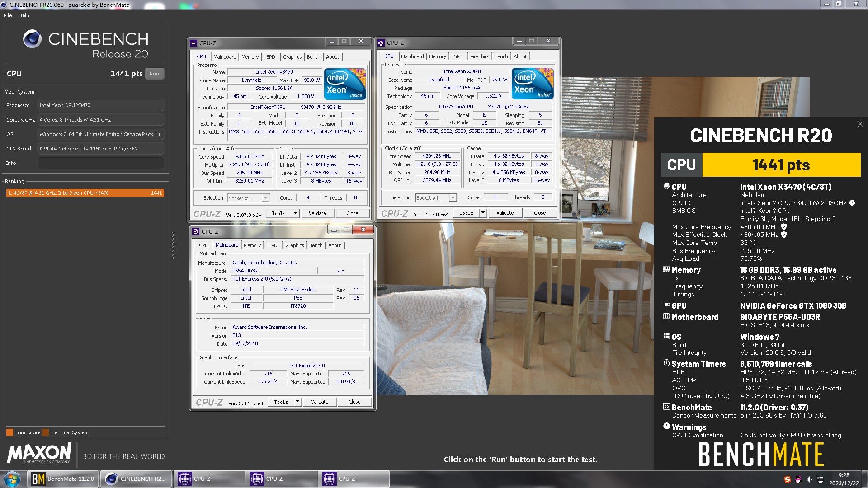Switch to CINEBENCH R20 taskbar button

pyautogui.click(x=136, y=479)
